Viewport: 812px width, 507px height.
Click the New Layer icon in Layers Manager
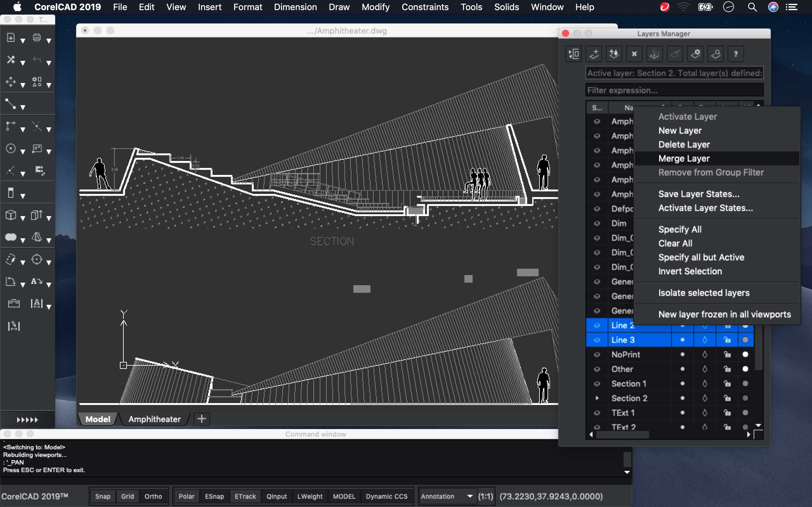[x=594, y=54]
